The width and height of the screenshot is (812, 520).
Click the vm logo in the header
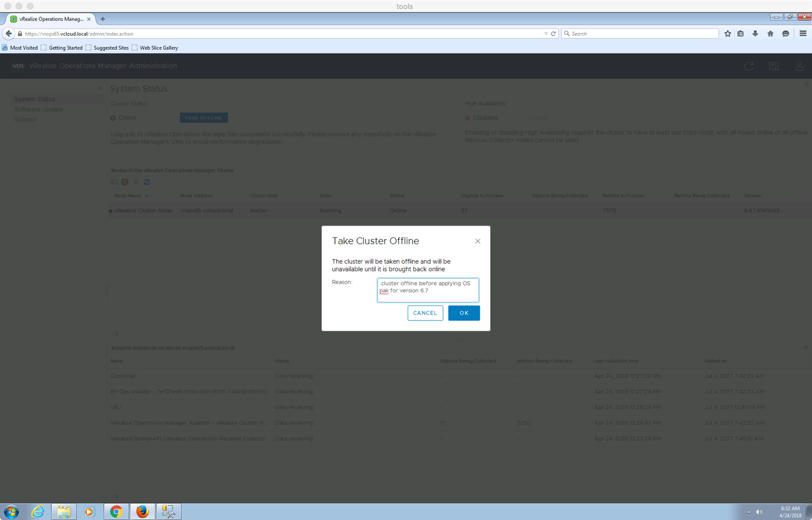[x=18, y=65]
